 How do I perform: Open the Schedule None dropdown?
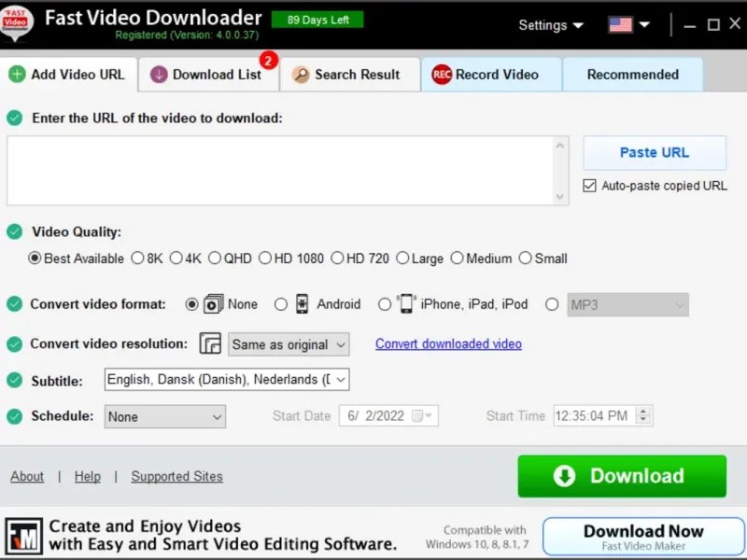click(x=165, y=416)
